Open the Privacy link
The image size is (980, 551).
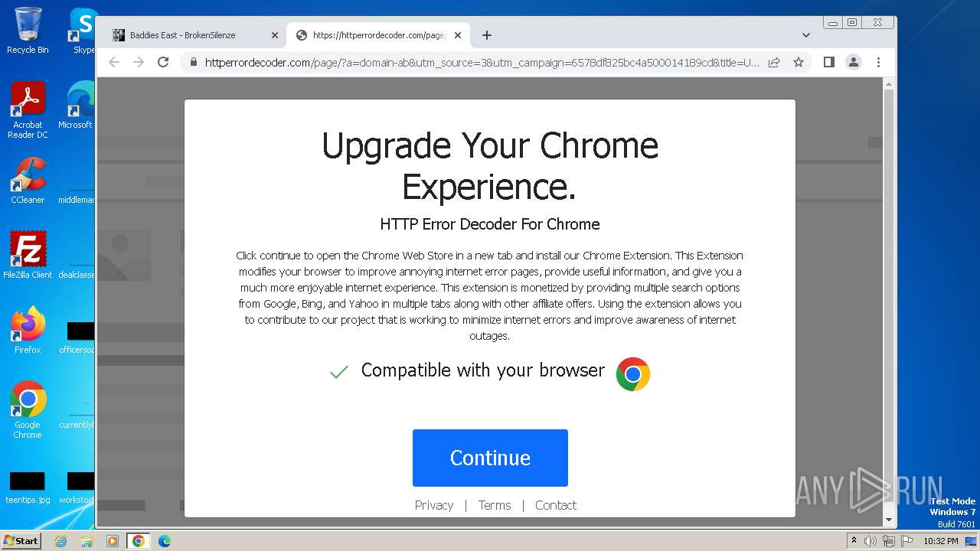click(x=434, y=505)
